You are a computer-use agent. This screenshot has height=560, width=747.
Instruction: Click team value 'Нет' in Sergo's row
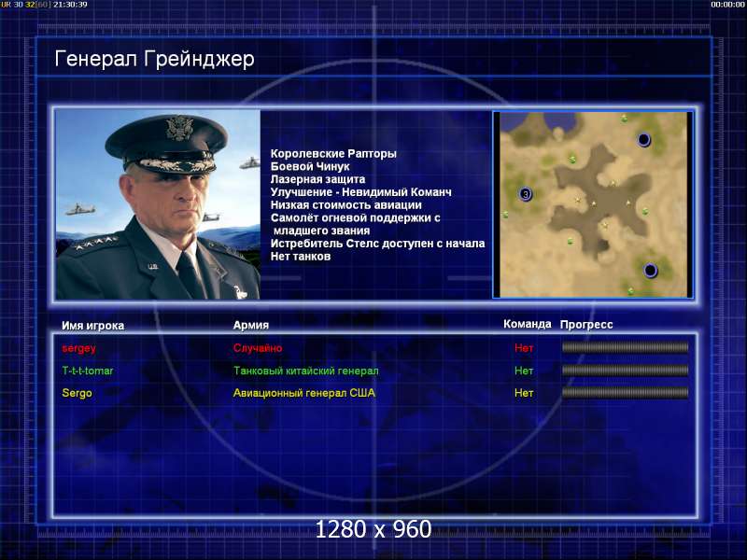[x=524, y=393]
